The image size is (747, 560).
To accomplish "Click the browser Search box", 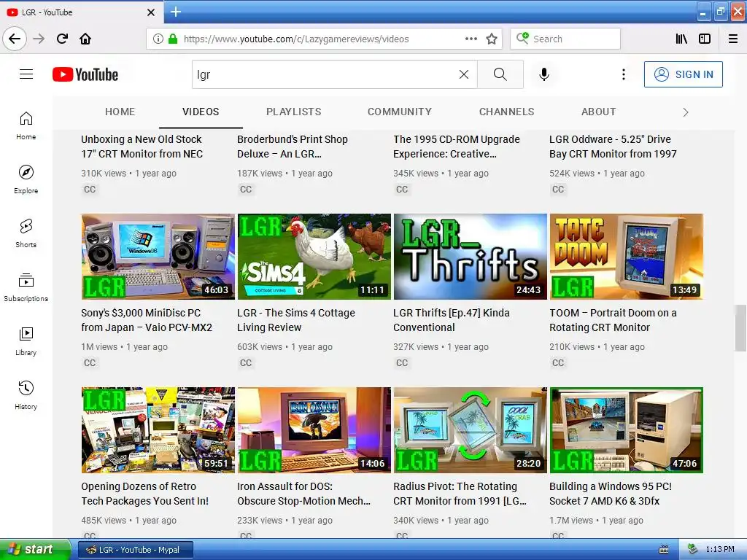I will point(565,39).
